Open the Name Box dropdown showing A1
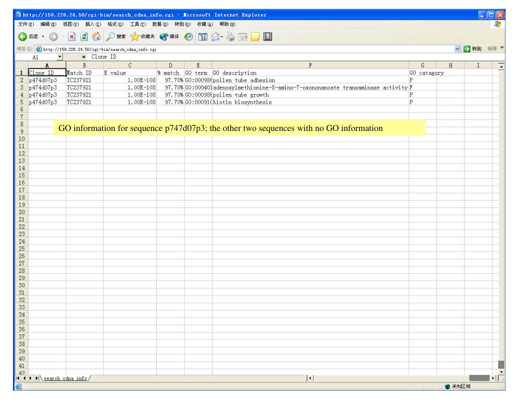 (x=60, y=57)
